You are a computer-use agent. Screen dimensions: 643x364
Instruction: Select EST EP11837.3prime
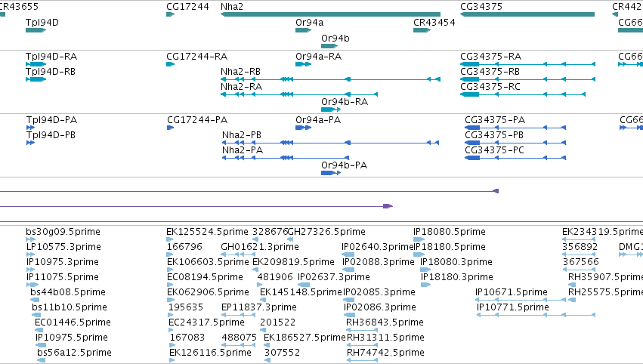pos(258,308)
